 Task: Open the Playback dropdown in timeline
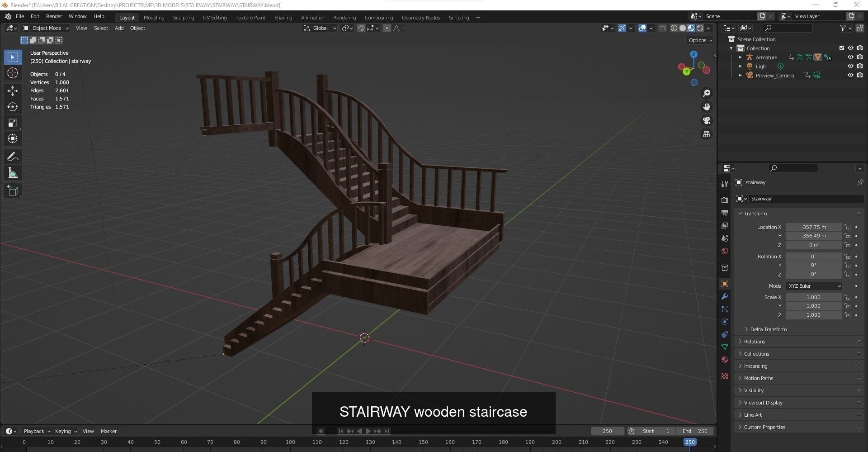coord(37,431)
